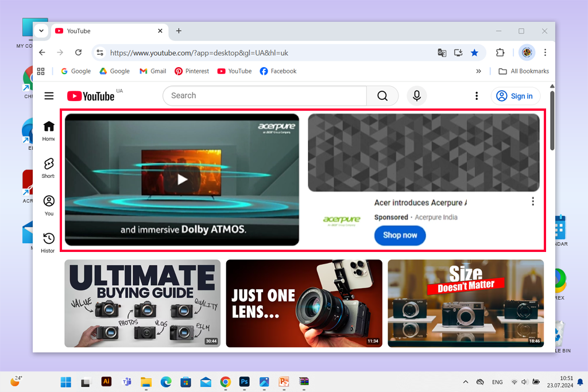Open the All Bookmarks folder

524,71
